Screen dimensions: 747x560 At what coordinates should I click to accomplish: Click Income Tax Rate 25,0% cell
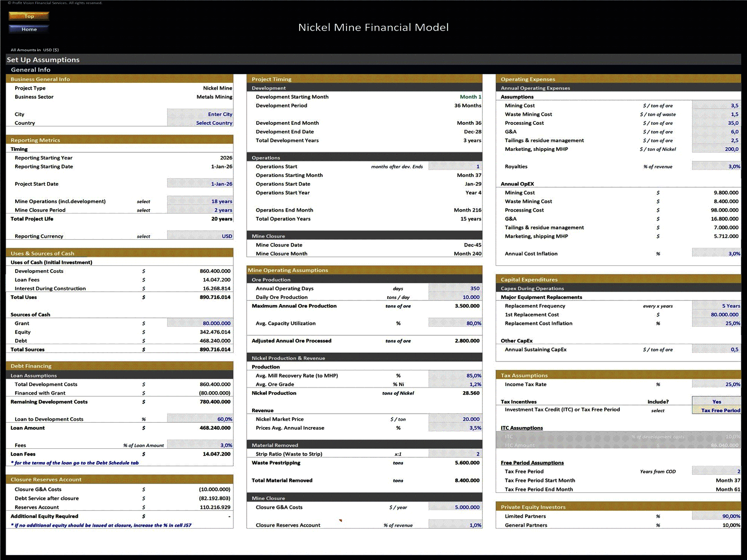coord(716,384)
